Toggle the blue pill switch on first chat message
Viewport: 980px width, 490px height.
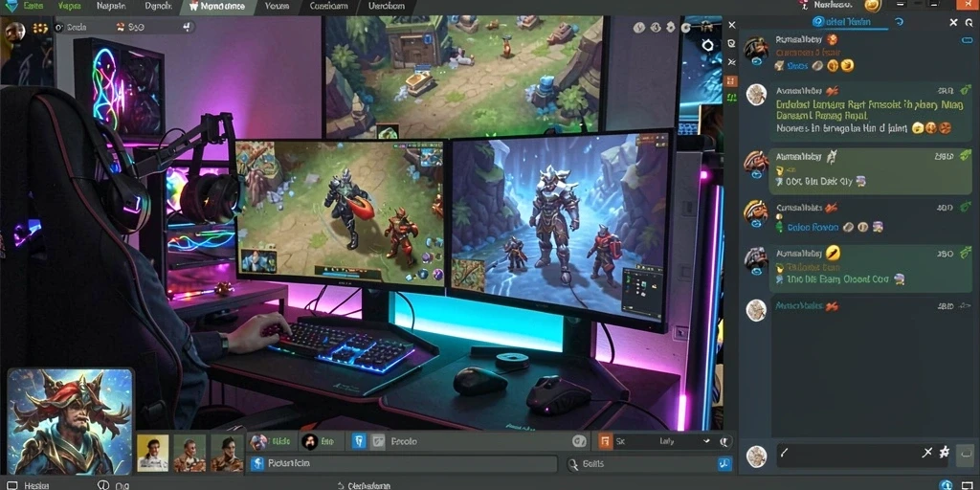[967, 40]
